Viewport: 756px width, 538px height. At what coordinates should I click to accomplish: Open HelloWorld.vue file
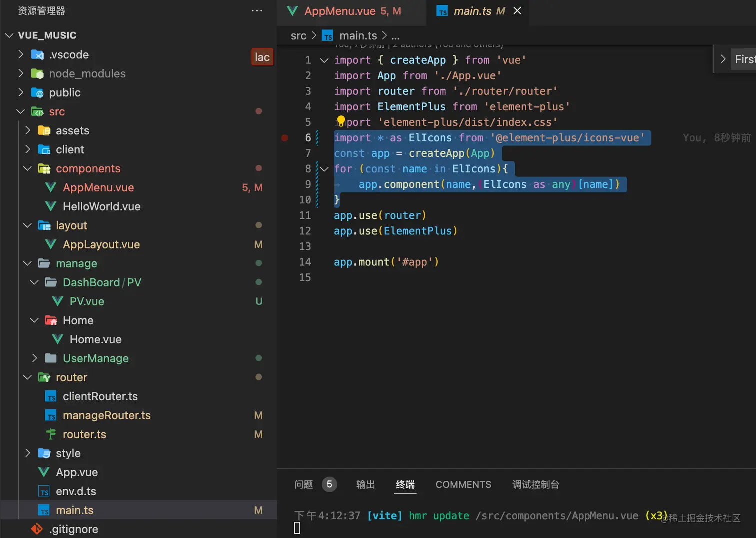pyautogui.click(x=102, y=206)
